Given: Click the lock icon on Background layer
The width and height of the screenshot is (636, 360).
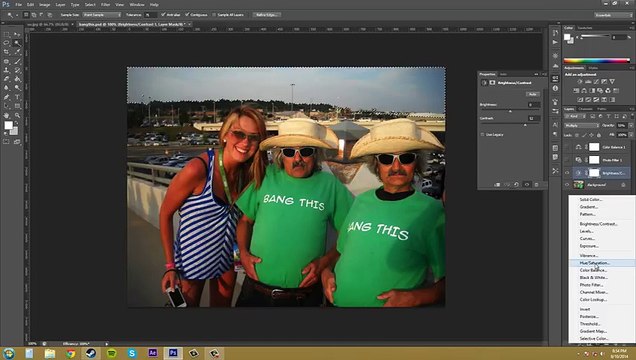Looking at the screenshot, I should point(623,185).
